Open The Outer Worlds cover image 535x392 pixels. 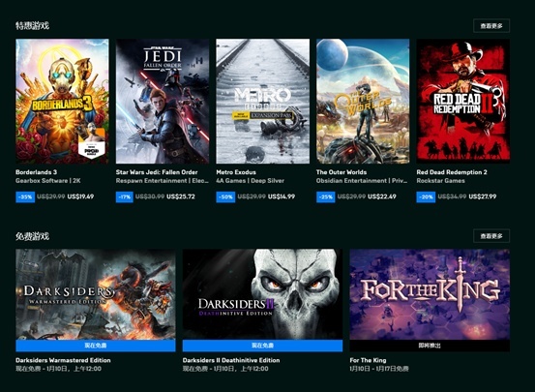click(x=363, y=101)
